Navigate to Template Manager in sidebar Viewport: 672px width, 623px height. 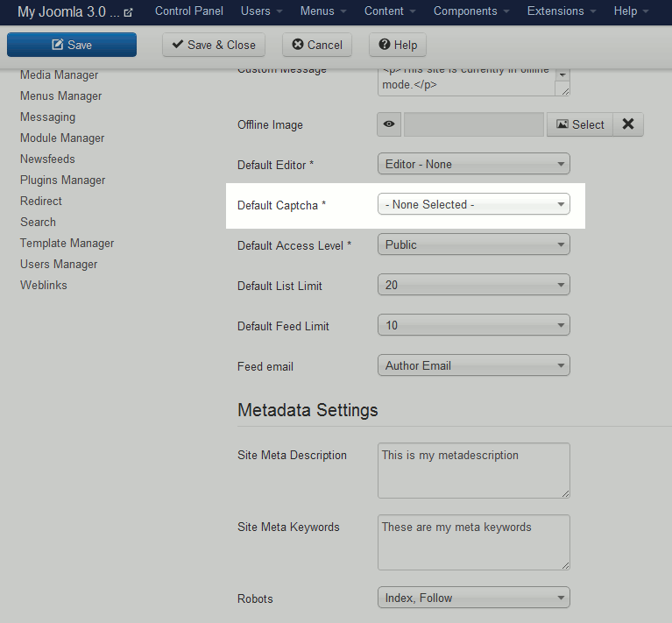pyautogui.click(x=67, y=243)
